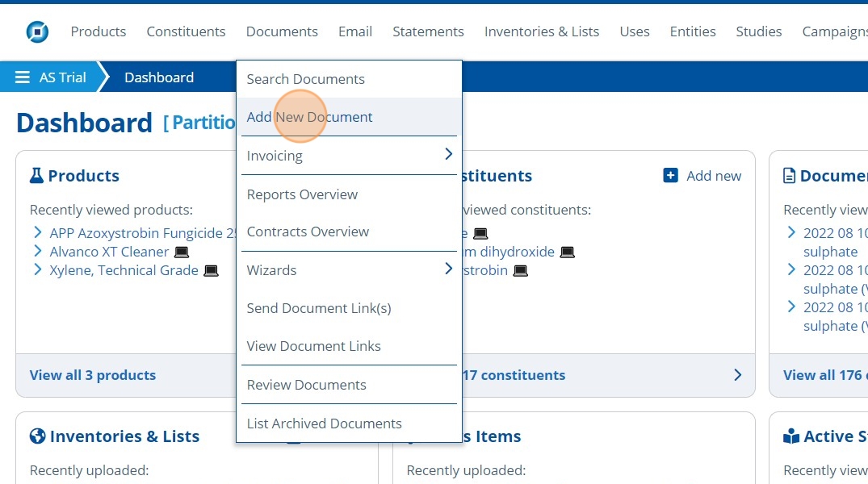The height and width of the screenshot is (484, 868).
Task: Open the Entities menu
Action: coord(693,31)
